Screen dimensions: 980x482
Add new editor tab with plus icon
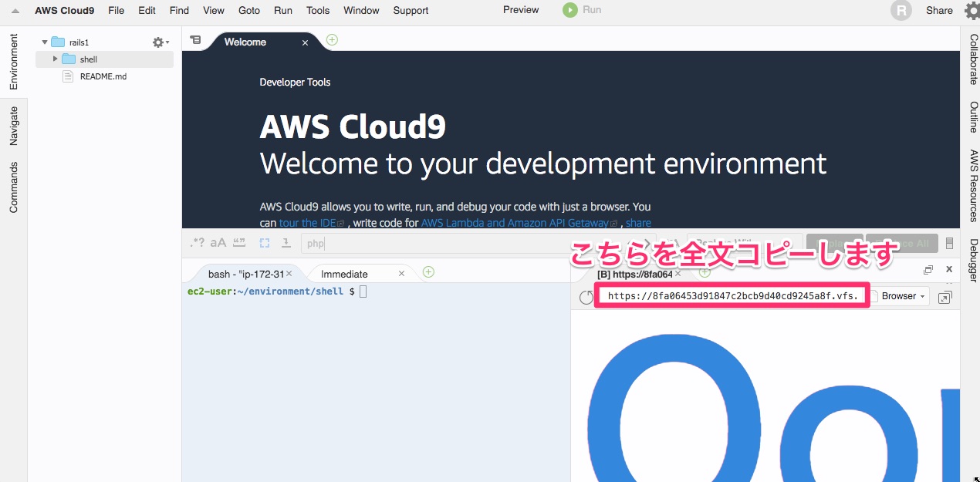tap(332, 40)
